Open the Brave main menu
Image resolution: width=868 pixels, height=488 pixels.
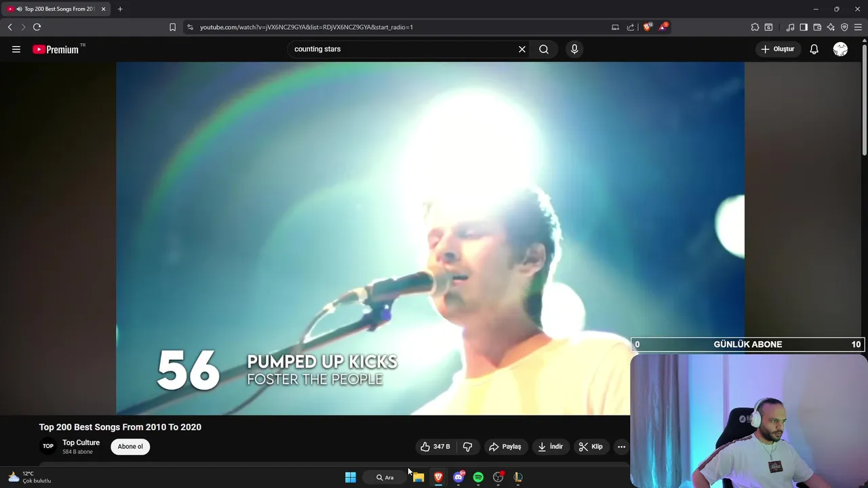coord(858,27)
